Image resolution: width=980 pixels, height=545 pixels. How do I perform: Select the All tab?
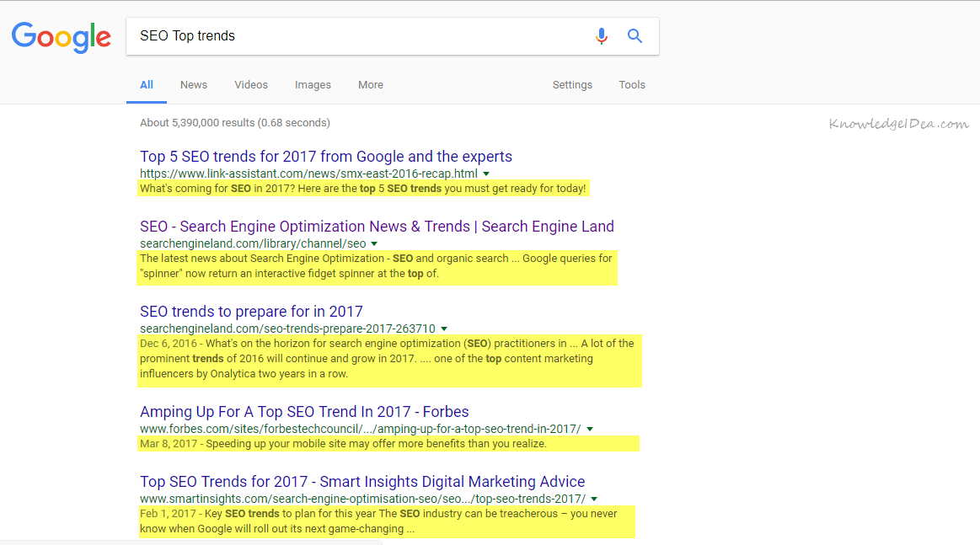coord(147,85)
